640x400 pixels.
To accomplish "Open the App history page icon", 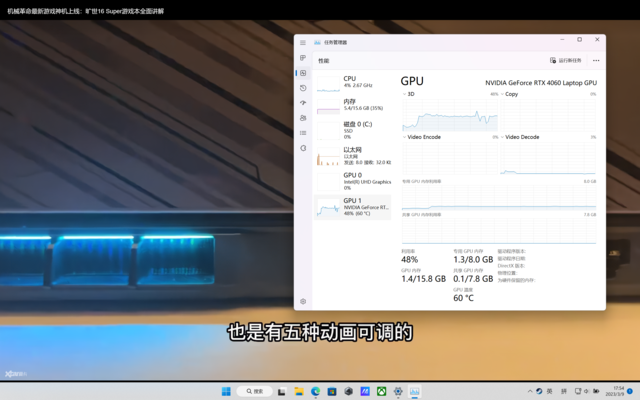I will 303,88.
